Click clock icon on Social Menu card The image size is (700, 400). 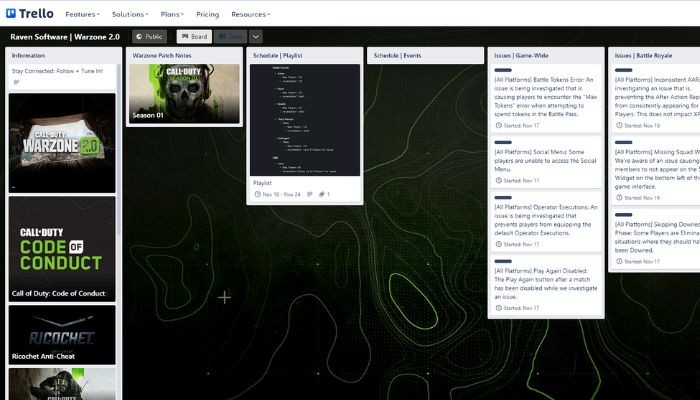(x=498, y=180)
